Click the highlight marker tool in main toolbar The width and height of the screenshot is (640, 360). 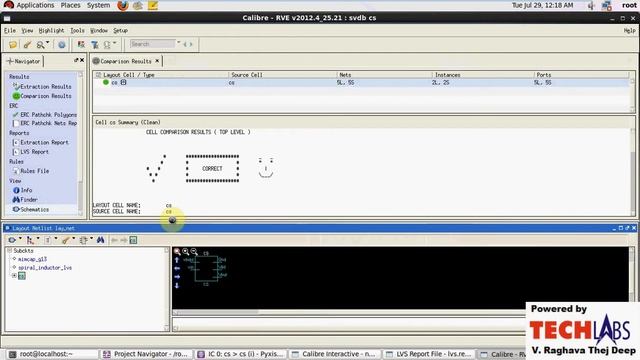click(27, 44)
